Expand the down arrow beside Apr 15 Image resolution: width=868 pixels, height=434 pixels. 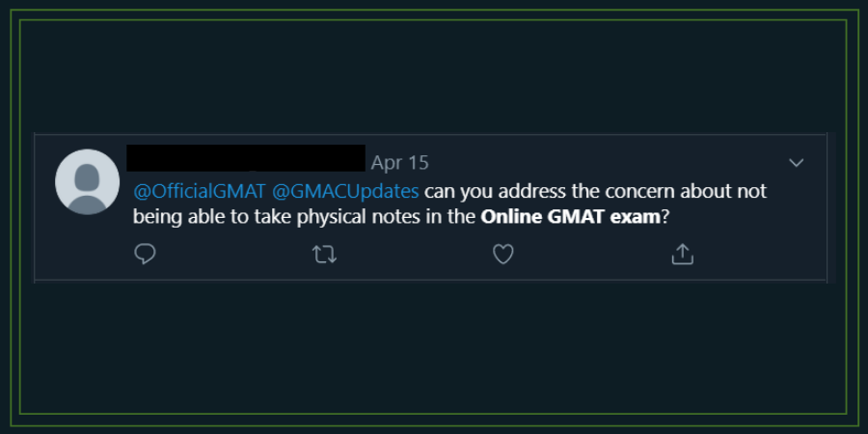click(x=796, y=163)
